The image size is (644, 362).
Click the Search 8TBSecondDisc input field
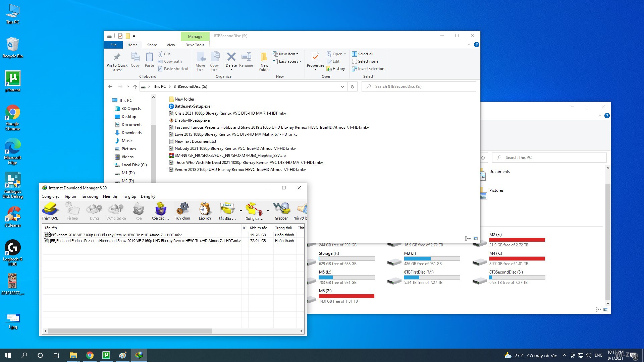[419, 86]
